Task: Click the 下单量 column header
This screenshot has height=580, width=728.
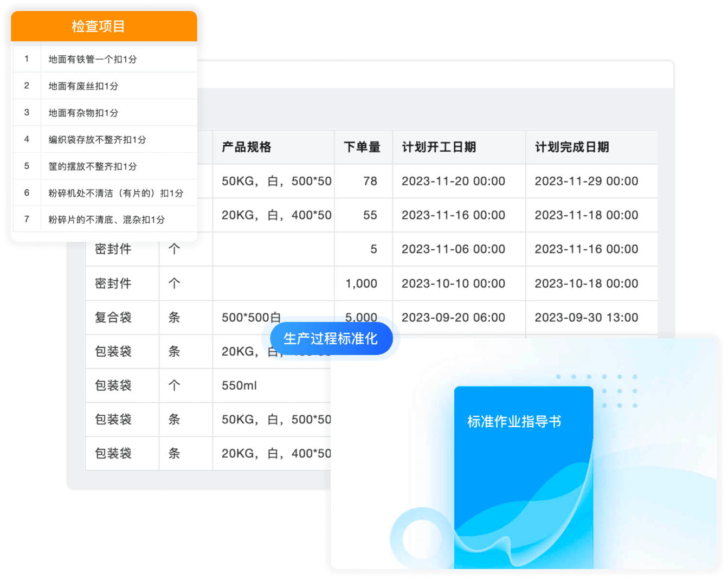Action: (x=362, y=147)
